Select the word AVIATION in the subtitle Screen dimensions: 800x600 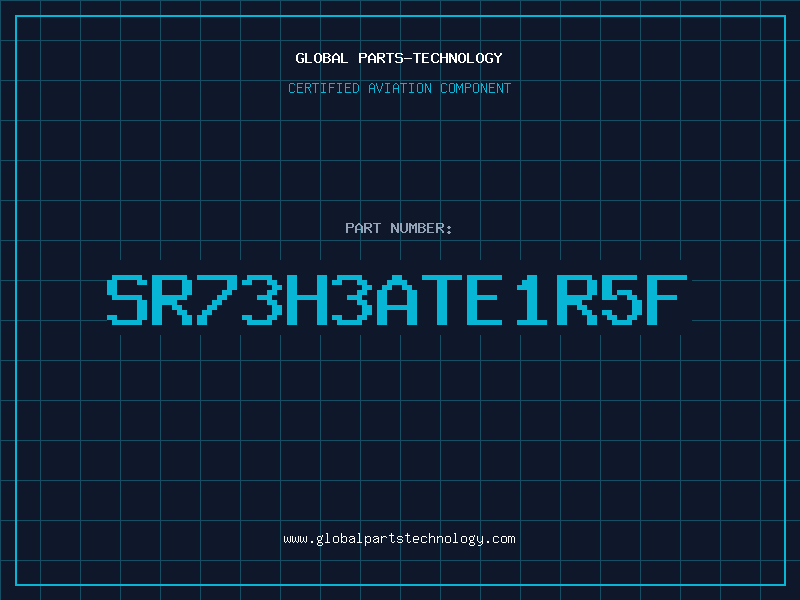coord(399,88)
